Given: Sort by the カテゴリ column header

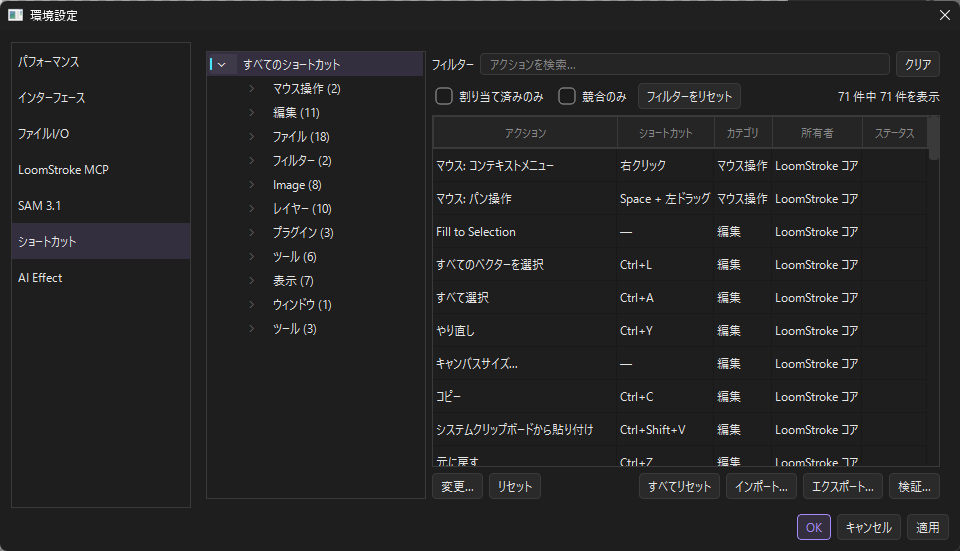Looking at the screenshot, I should pos(743,133).
